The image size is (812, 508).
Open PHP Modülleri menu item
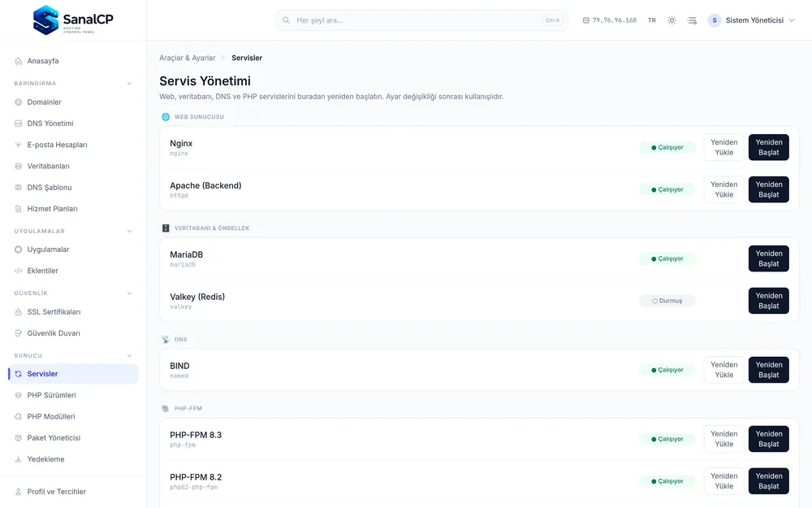pyautogui.click(x=74, y=417)
